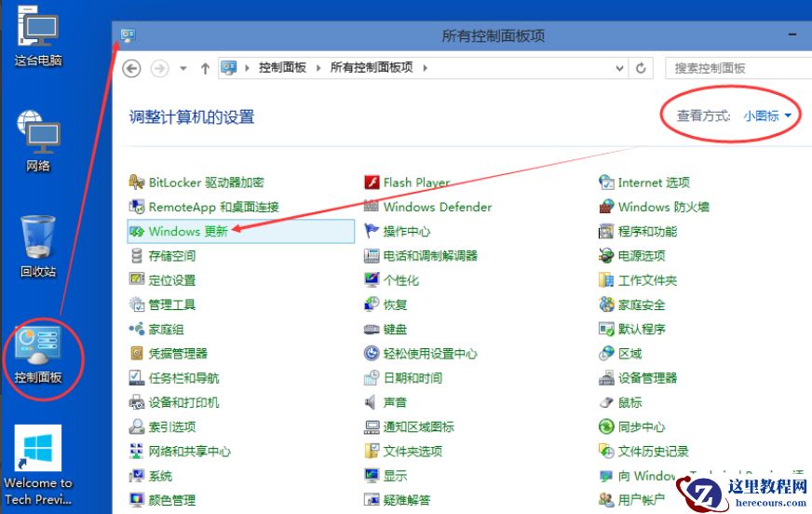Open 设备和打印机 icon

click(137, 402)
